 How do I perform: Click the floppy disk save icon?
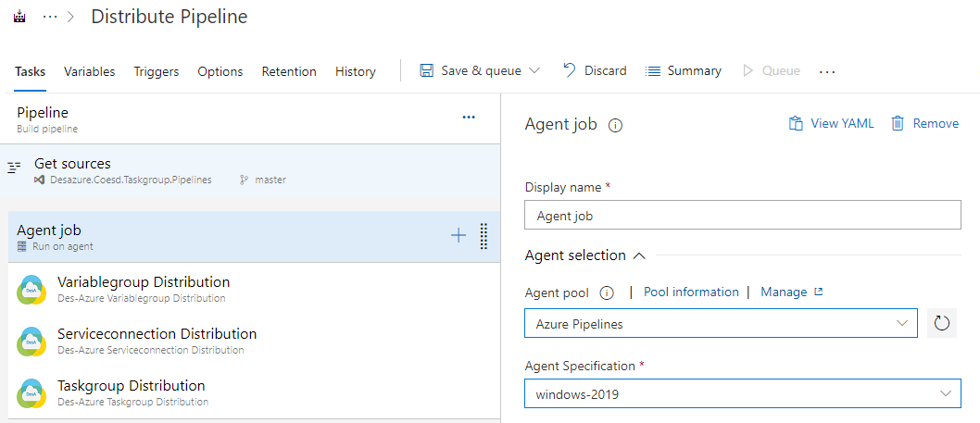click(x=427, y=70)
